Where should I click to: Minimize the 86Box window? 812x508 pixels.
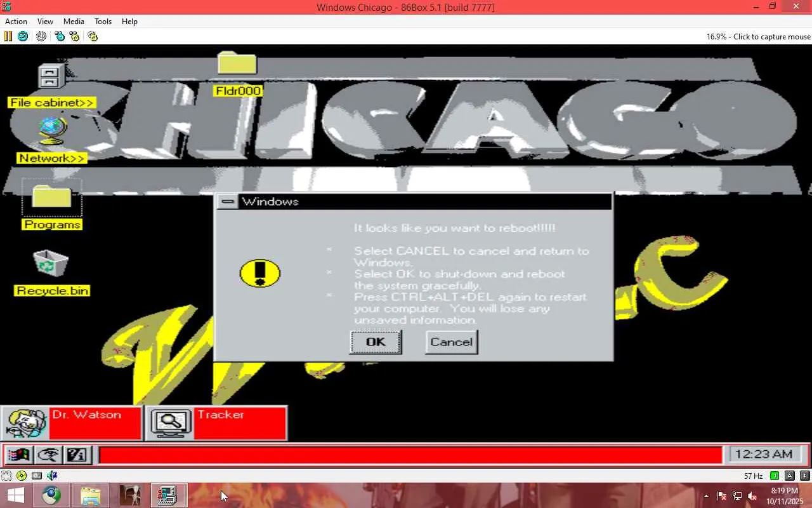(x=756, y=7)
